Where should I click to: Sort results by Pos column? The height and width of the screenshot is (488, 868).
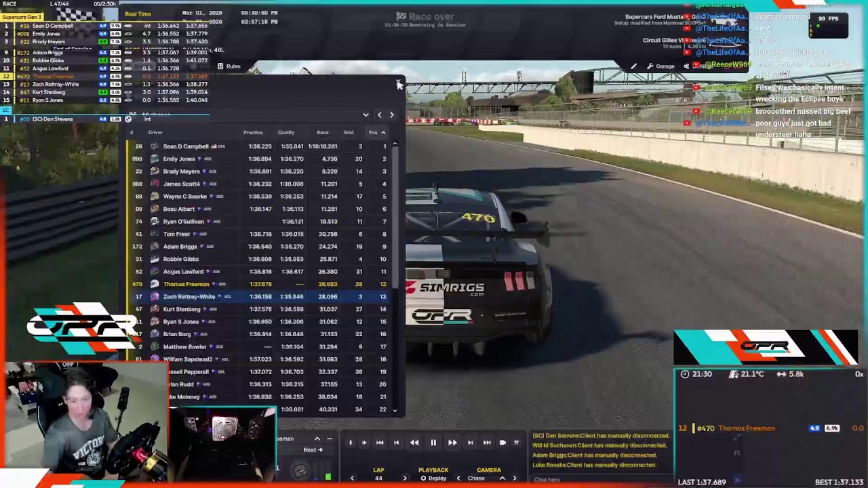tap(376, 133)
